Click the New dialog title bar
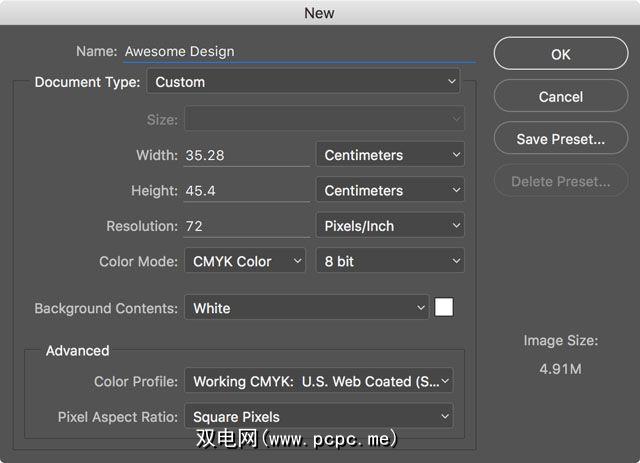This screenshot has height=463, width=640. tap(320, 13)
